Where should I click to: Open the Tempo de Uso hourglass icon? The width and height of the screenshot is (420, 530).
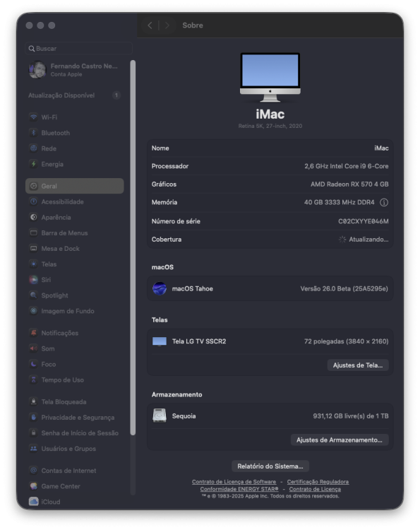33,379
